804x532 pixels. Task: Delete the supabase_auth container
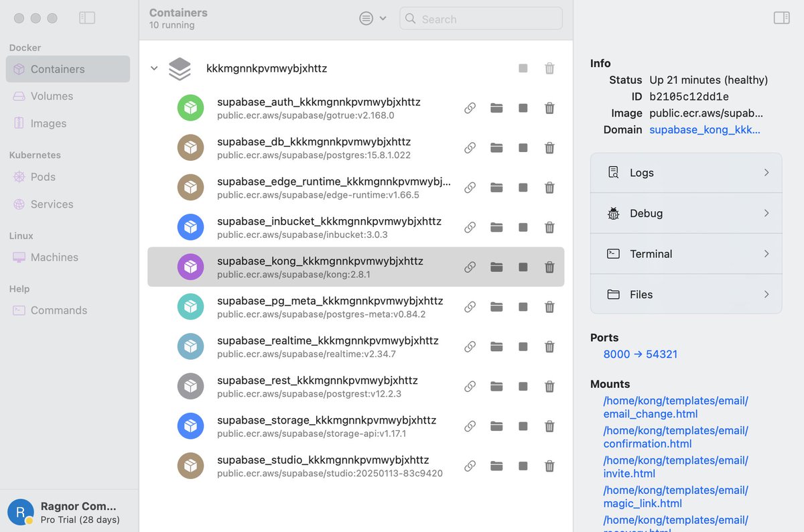click(549, 108)
